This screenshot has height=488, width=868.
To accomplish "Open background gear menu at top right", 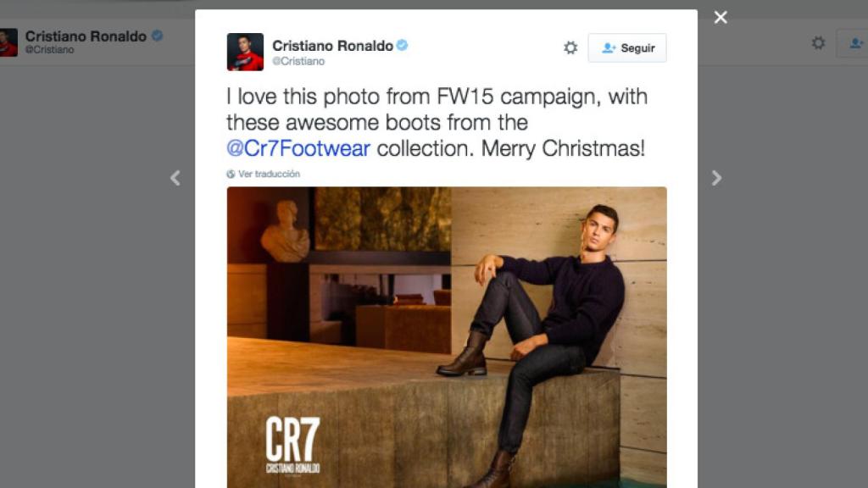I will (x=818, y=42).
